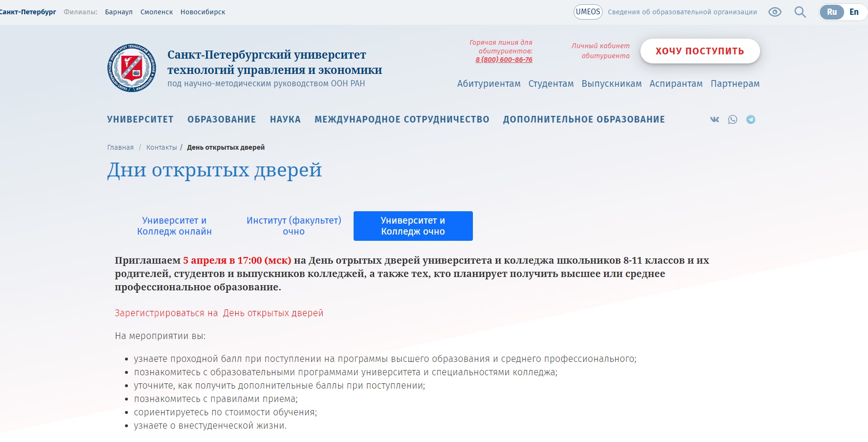This screenshot has height=442, width=868.
Task: Open the VK social media icon
Action: [714, 120]
